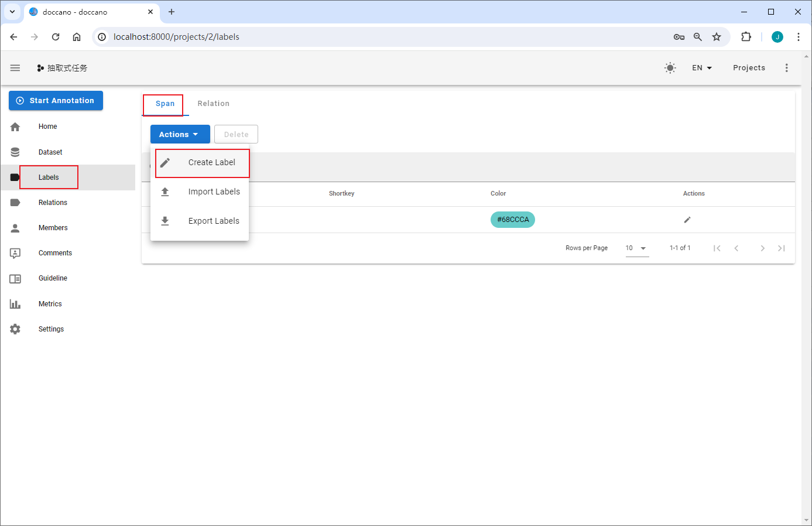This screenshot has width=812, height=526.
Task: Open the Rows per Page dropdown
Action: click(x=637, y=248)
